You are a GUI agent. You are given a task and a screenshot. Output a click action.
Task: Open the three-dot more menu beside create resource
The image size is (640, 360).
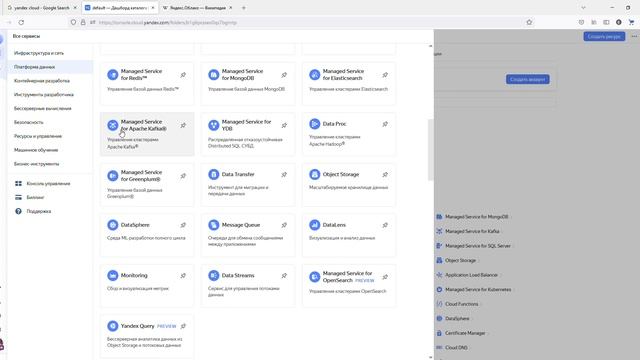(x=634, y=36)
